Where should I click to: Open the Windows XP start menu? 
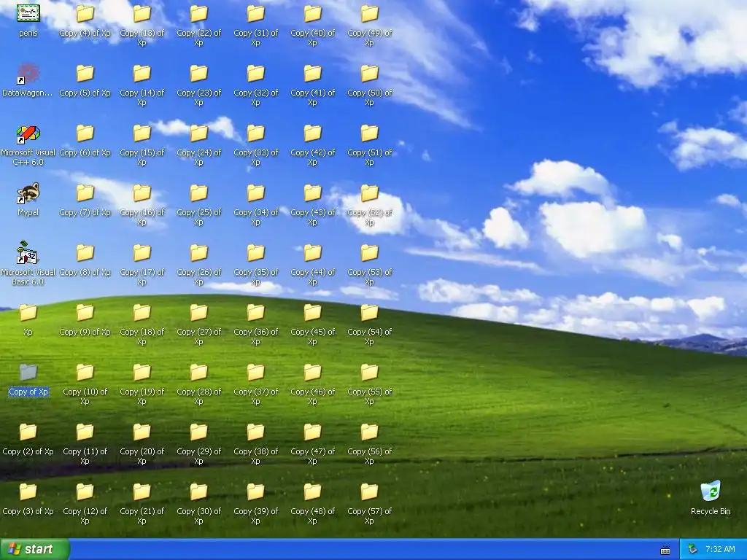tap(35, 549)
